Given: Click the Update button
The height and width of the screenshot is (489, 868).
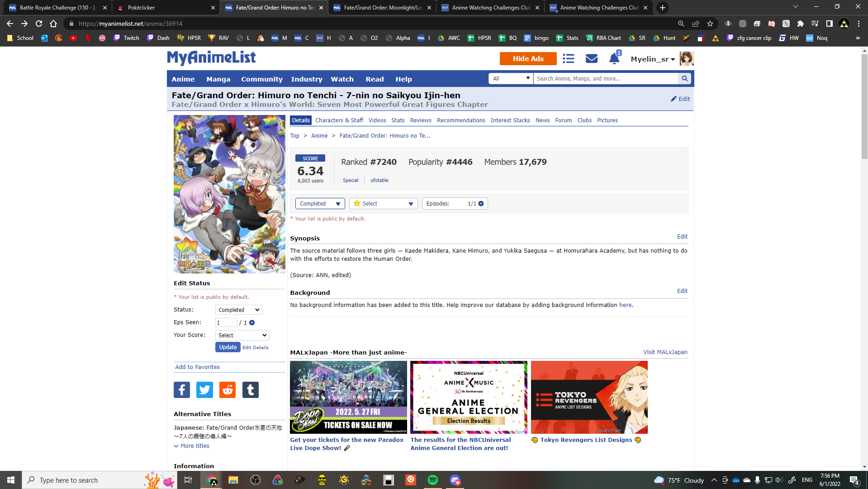Looking at the screenshot, I should 228,347.
